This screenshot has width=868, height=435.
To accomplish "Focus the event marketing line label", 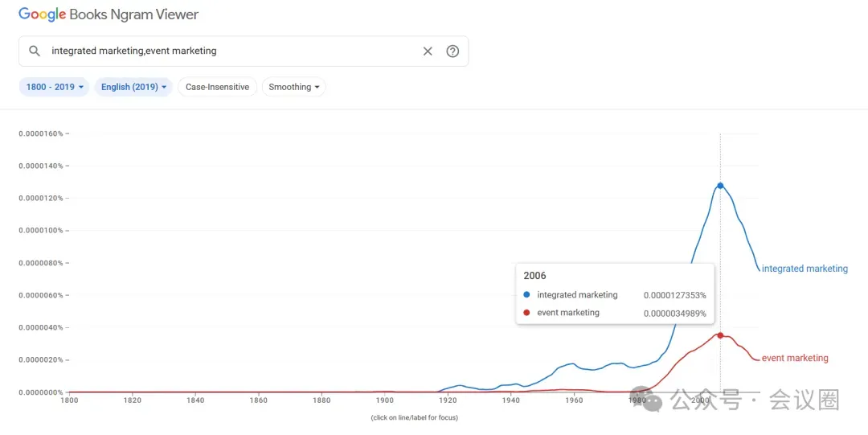I will (x=794, y=358).
